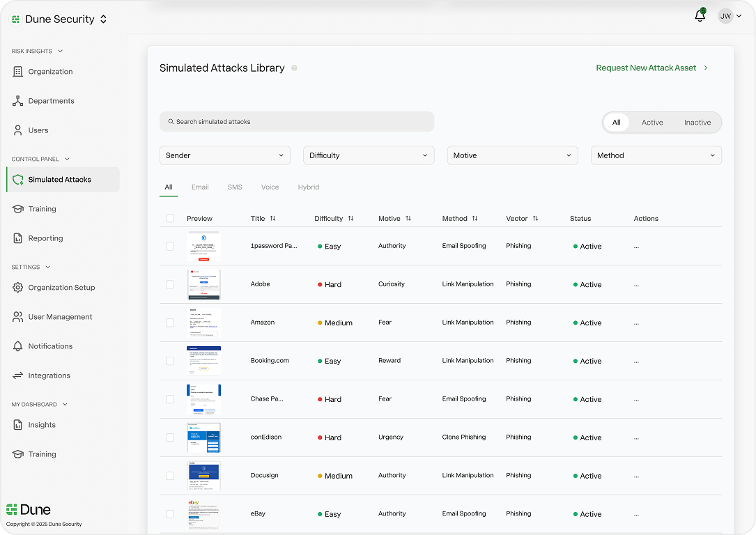This screenshot has width=756, height=535.
Task: Click Request New Attack Asset link
Action: [652, 68]
